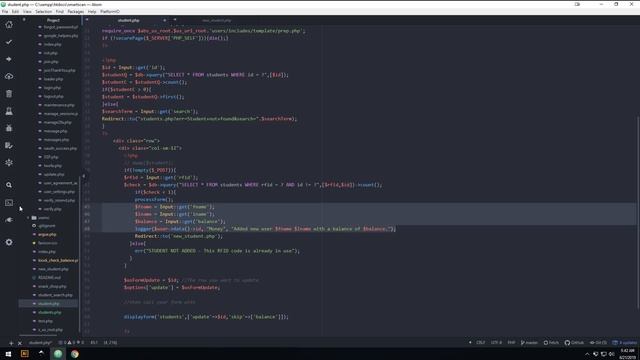
Task: Open the Selection menu
Action: tap(43, 11)
